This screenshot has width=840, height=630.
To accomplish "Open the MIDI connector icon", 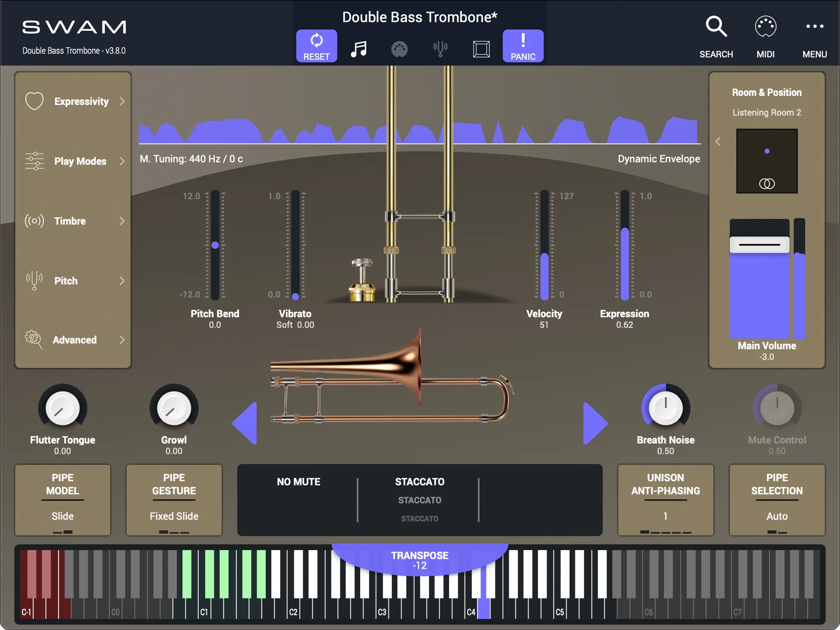I will 765,27.
